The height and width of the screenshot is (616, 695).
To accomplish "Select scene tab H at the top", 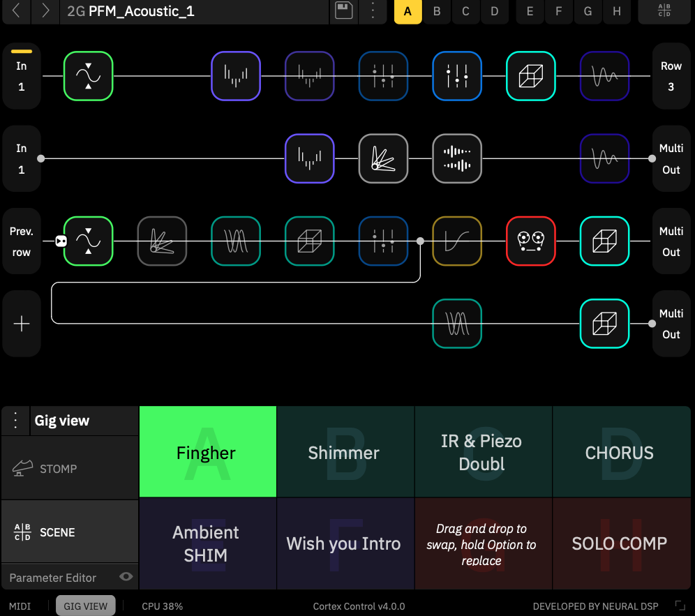I will point(616,11).
